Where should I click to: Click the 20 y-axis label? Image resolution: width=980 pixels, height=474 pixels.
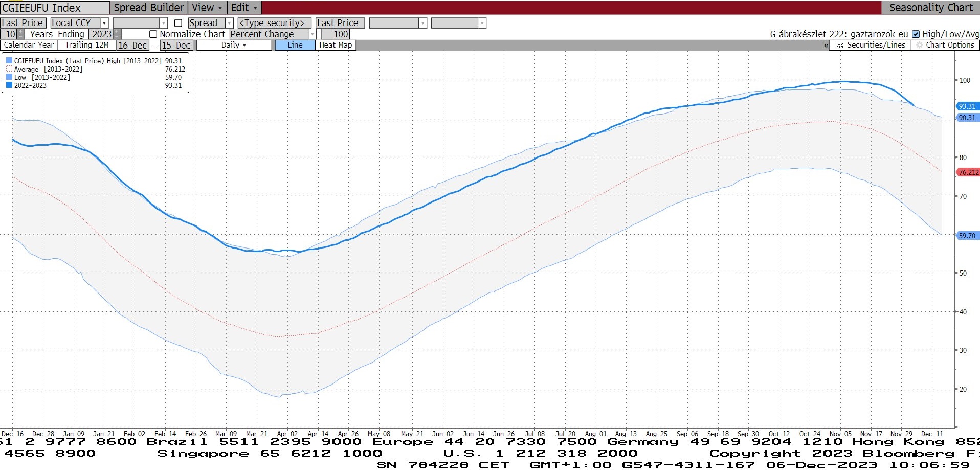pyautogui.click(x=963, y=389)
